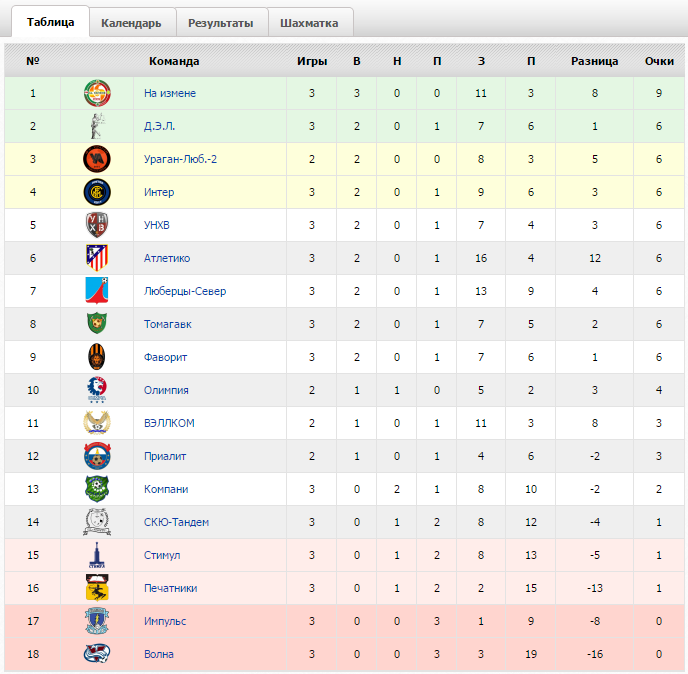This screenshot has width=688, height=674.
Task: Click the Печатники team logo
Action: tap(97, 588)
